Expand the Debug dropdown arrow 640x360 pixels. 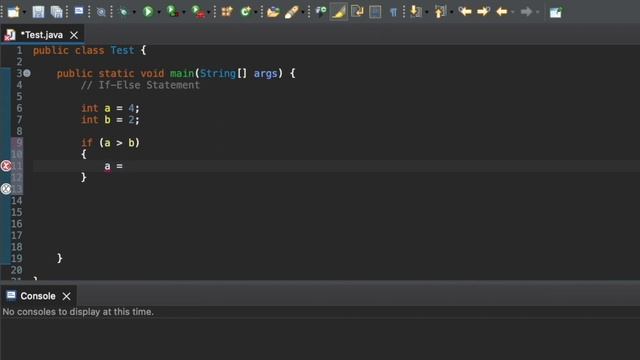[134, 12]
